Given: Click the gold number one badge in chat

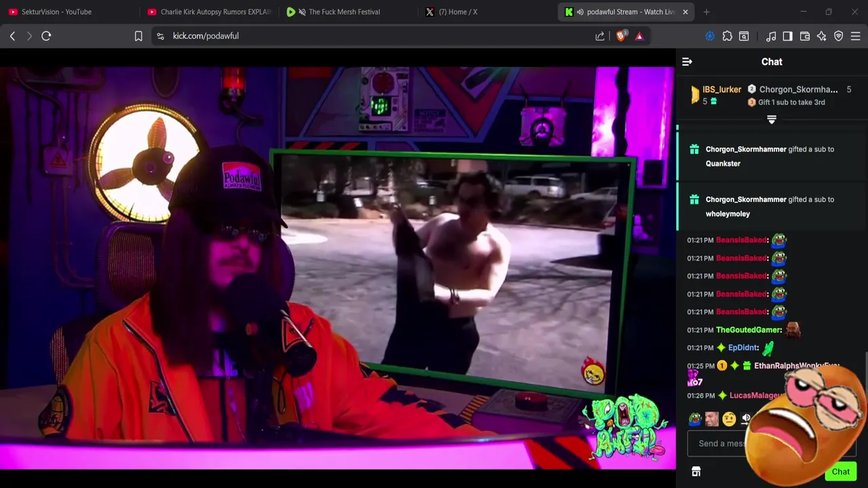Looking at the screenshot, I should coord(722,366).
